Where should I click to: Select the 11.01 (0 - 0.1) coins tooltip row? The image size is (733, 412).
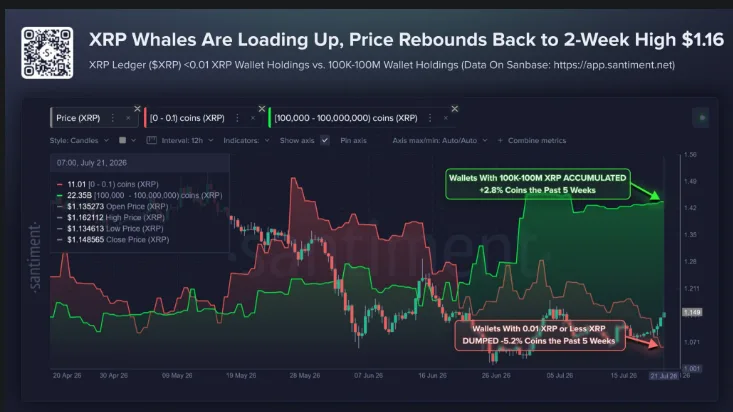(x=108, y=184)
